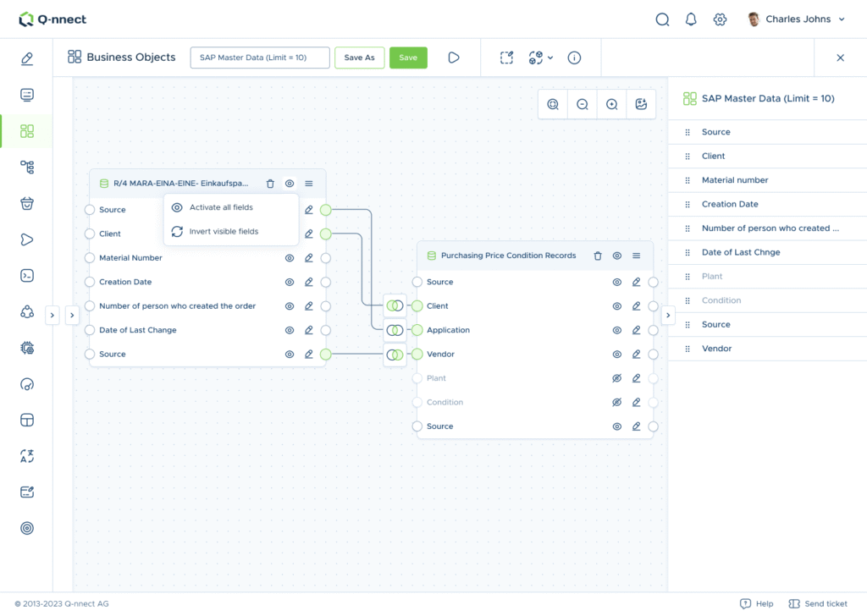Click the R/4 MARA-EINA-EINE- Einkaufspa... node title
The image size is (867, 616).
181,184
